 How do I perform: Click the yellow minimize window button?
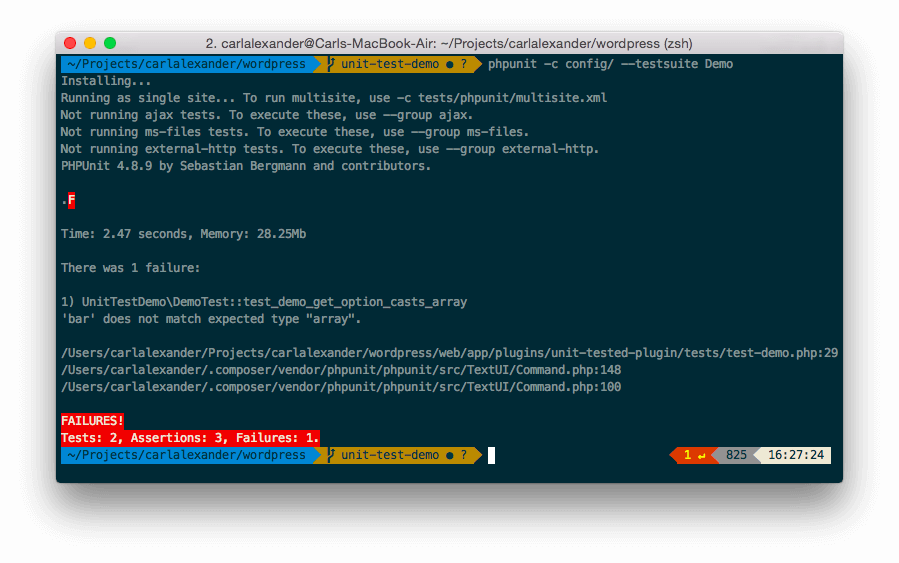pos(90,43)
